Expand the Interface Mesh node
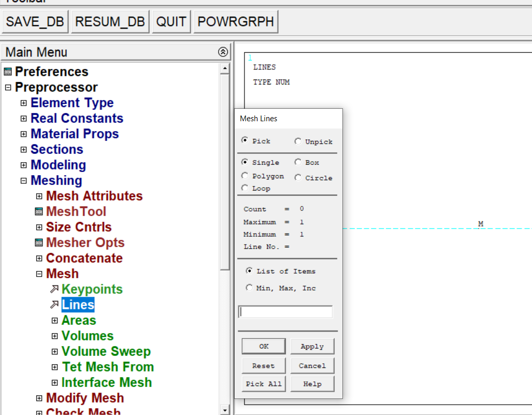The width and height of the screenshot is (532, 415). [x=54, y=383]
